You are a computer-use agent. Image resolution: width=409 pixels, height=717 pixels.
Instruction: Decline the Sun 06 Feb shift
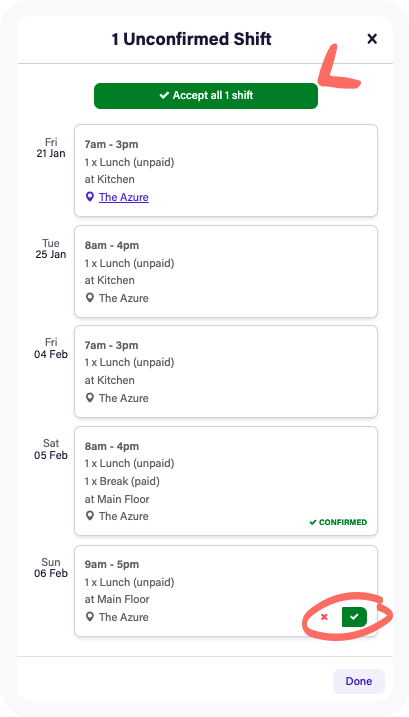coord(324,617)
